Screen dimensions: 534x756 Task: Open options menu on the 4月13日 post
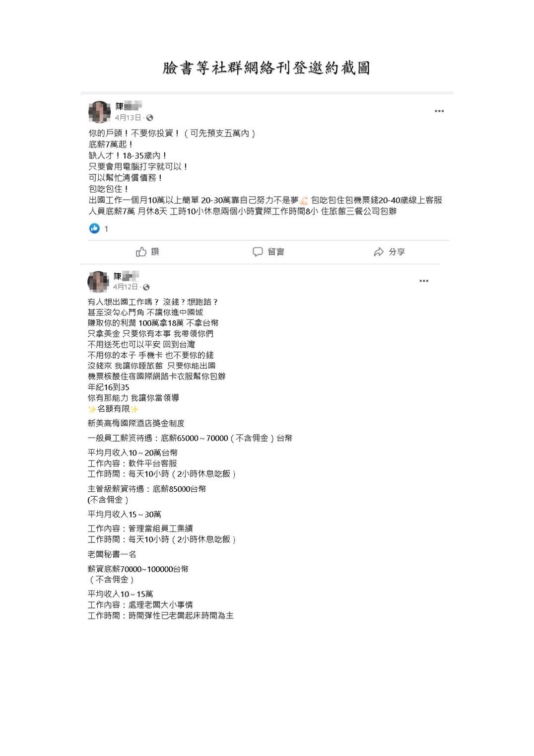click(439, 111)
